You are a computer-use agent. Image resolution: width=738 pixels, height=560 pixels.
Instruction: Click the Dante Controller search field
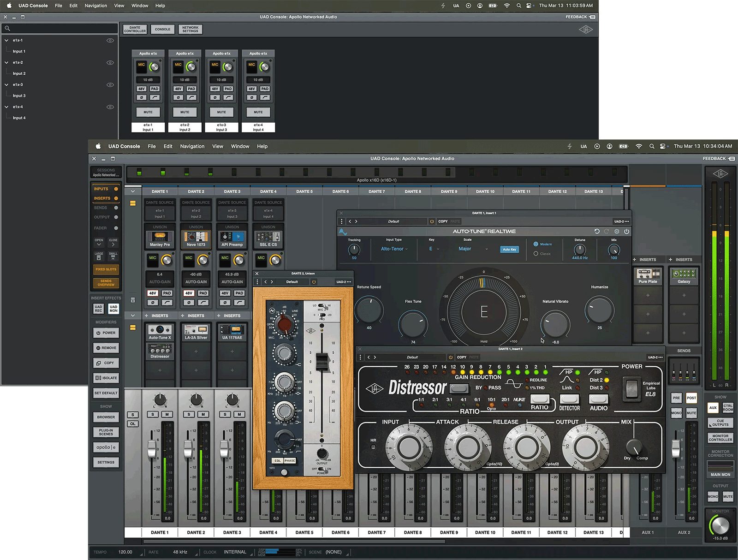pyautogui.click(x=60, y=29)
